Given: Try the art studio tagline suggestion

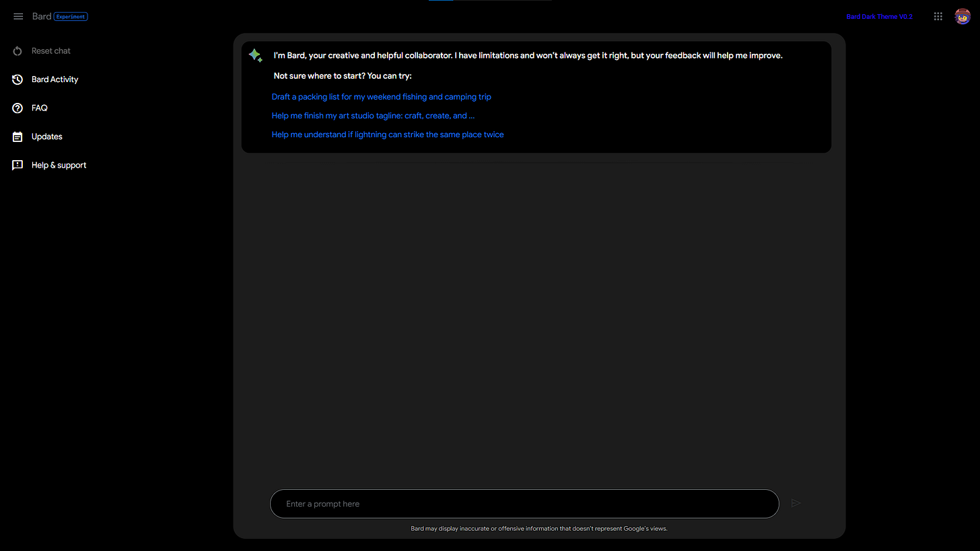Looking at the screenshot, I should click(x=373, y=116).
